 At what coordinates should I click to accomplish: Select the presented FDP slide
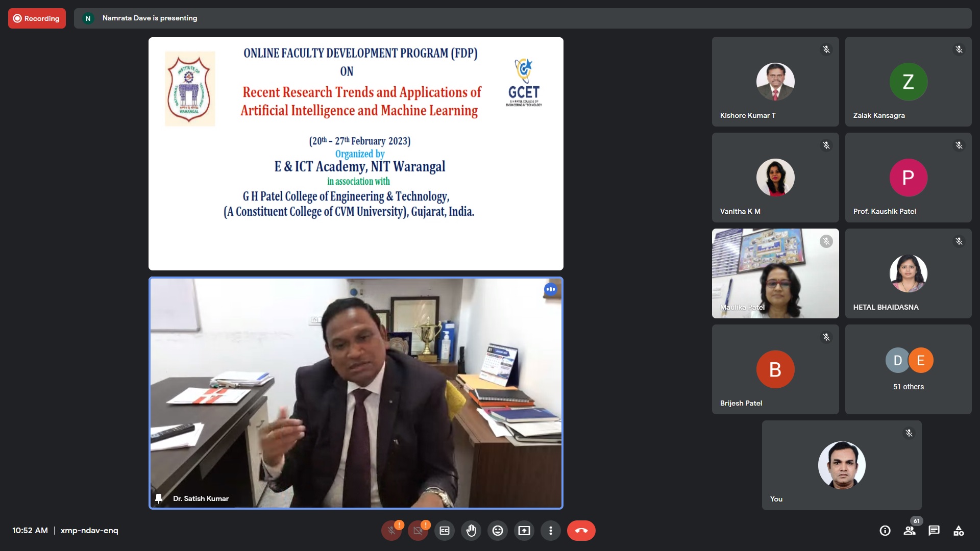(356, 154)
